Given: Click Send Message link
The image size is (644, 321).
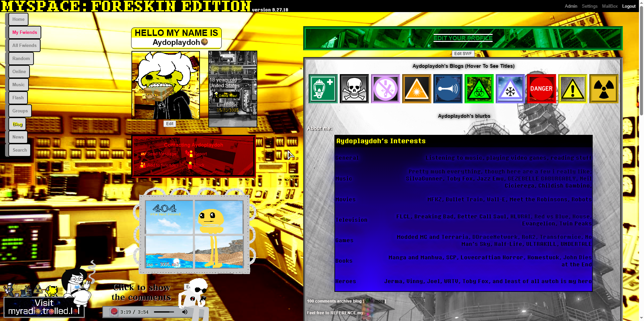Looking at the screenshot, I should coord(162,154).
